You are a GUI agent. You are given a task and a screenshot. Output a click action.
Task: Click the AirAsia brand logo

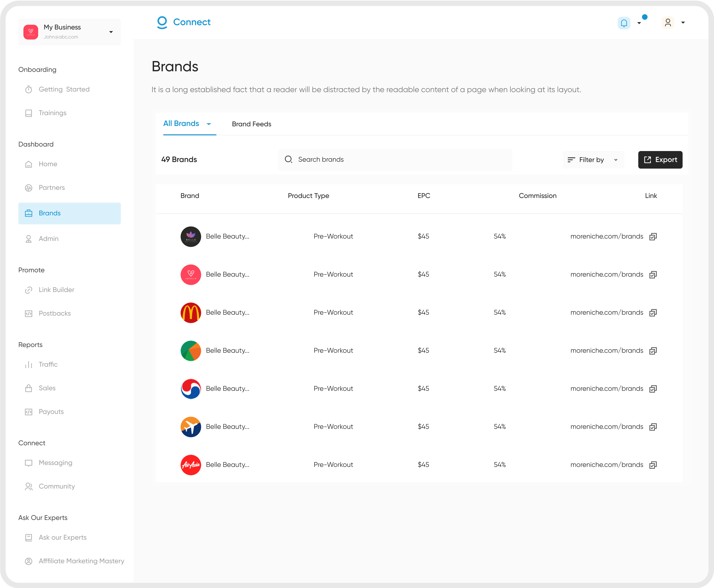tap(191, 465)
